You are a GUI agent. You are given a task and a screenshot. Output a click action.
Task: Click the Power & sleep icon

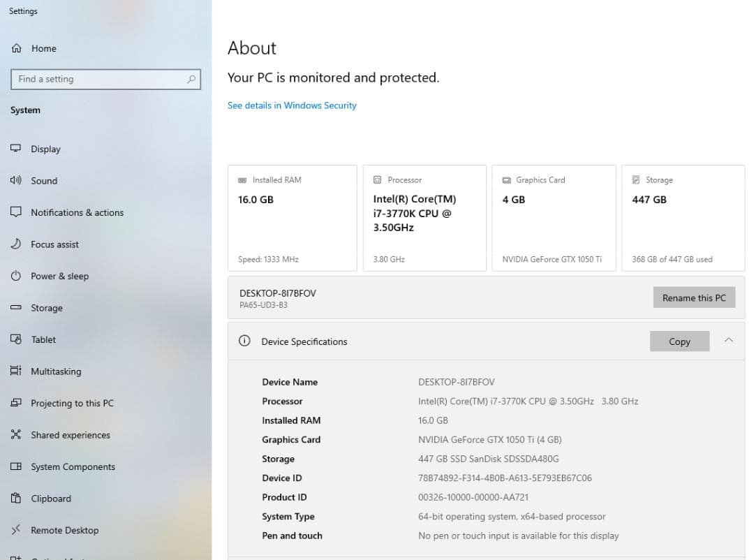tap(16, 276)
